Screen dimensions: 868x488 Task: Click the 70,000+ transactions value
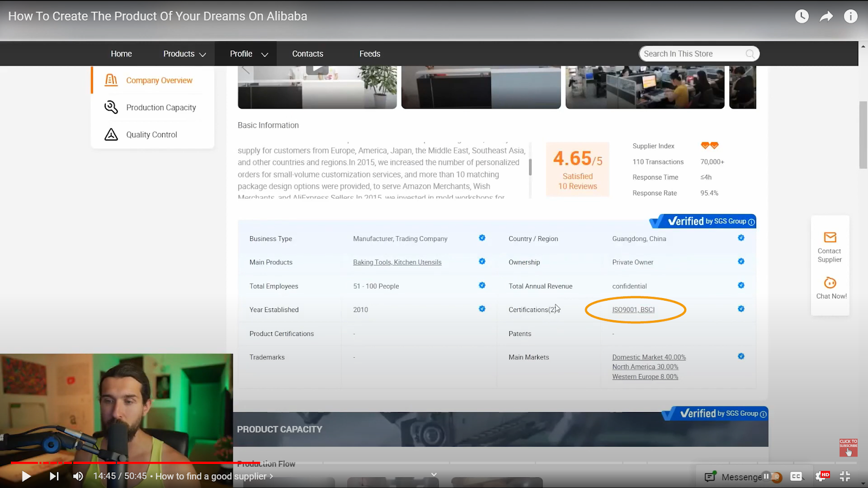[x=712, y=162]
